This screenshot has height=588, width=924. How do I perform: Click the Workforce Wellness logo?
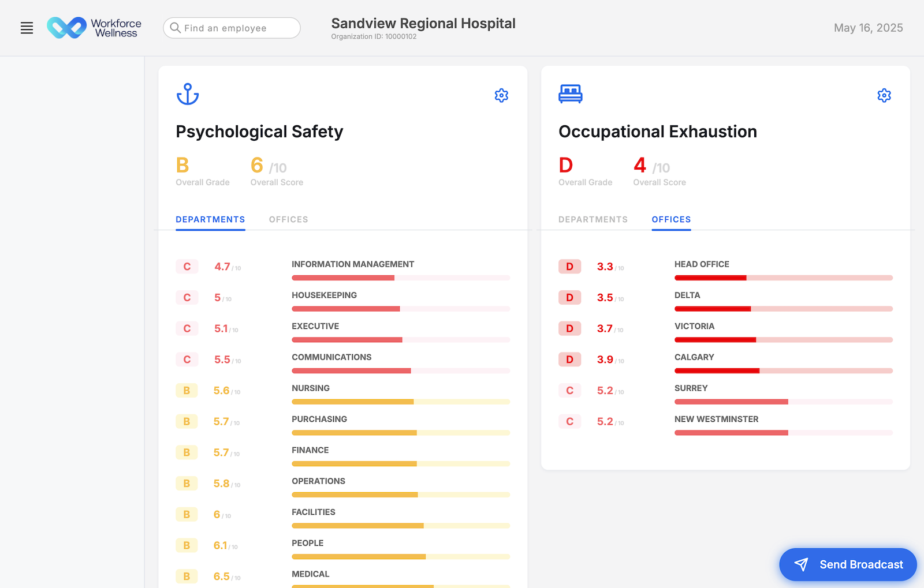94,28
